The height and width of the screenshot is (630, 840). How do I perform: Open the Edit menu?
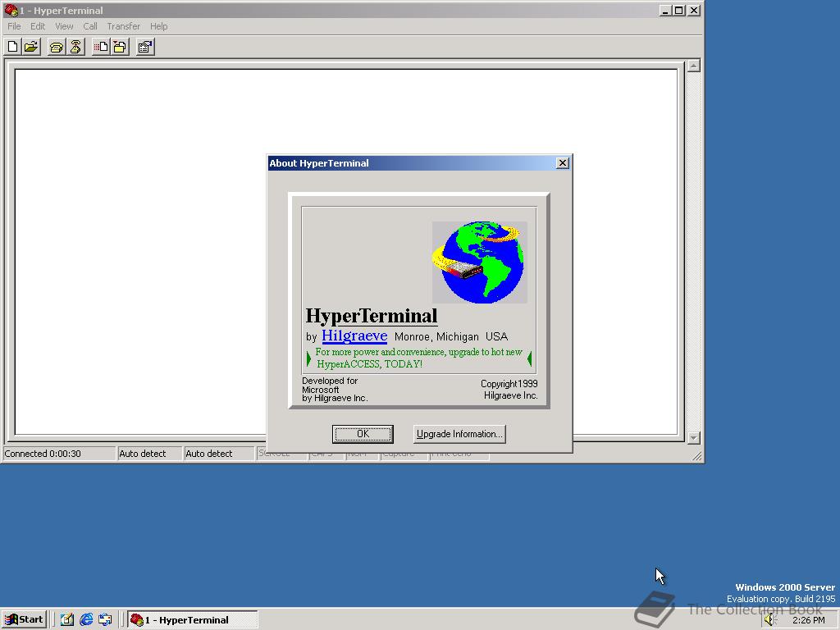coord(38,26)
